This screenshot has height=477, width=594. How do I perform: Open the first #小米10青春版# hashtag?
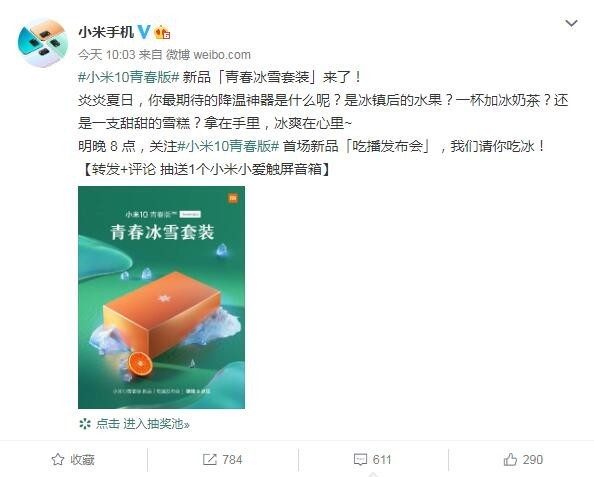129,78
